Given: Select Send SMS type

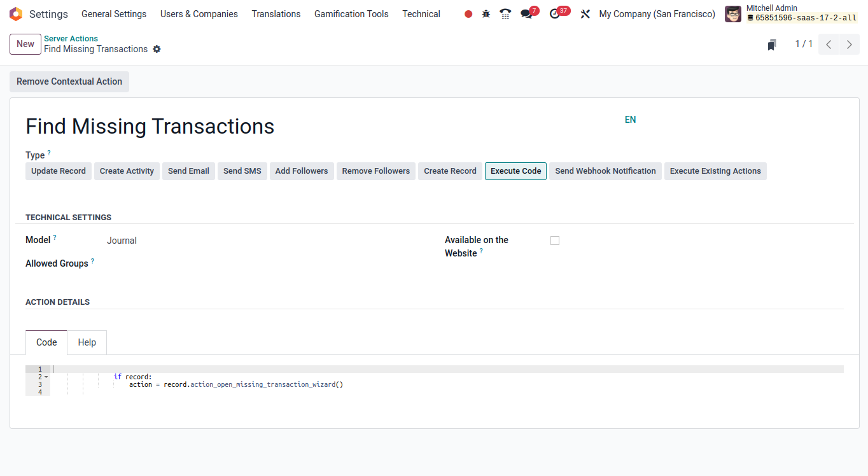Looking at the screenshot, I should click(x=242, y=171).
